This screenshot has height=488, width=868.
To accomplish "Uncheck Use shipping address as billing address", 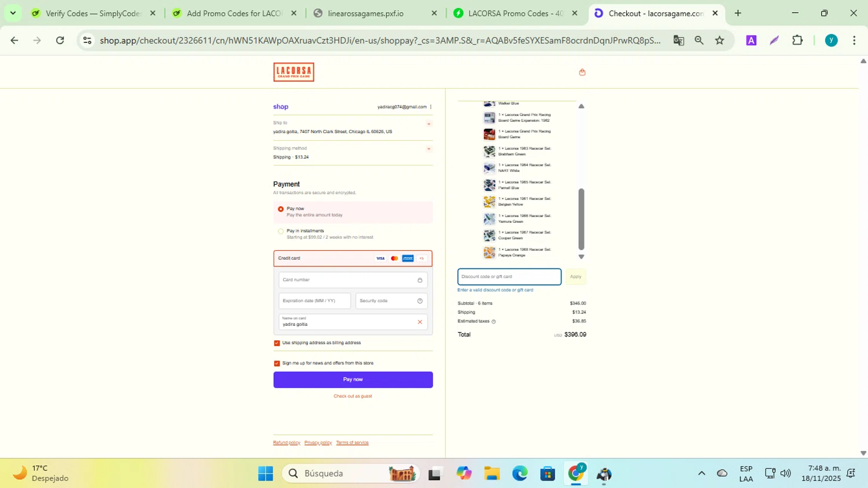I will coord(277,343).
